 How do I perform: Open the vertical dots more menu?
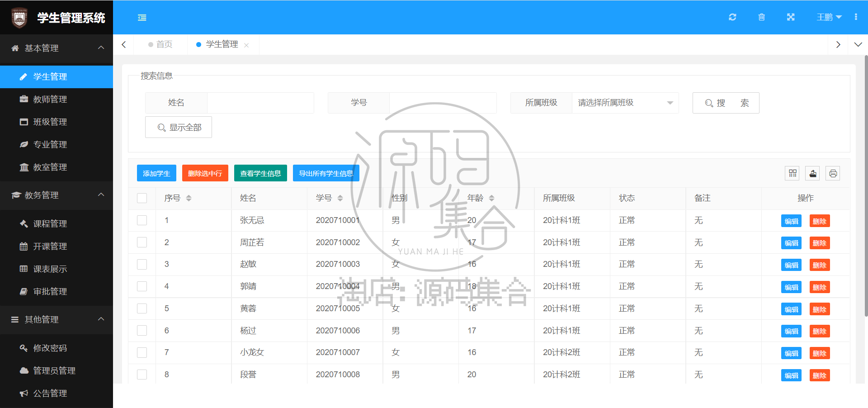tap(856, 17)
